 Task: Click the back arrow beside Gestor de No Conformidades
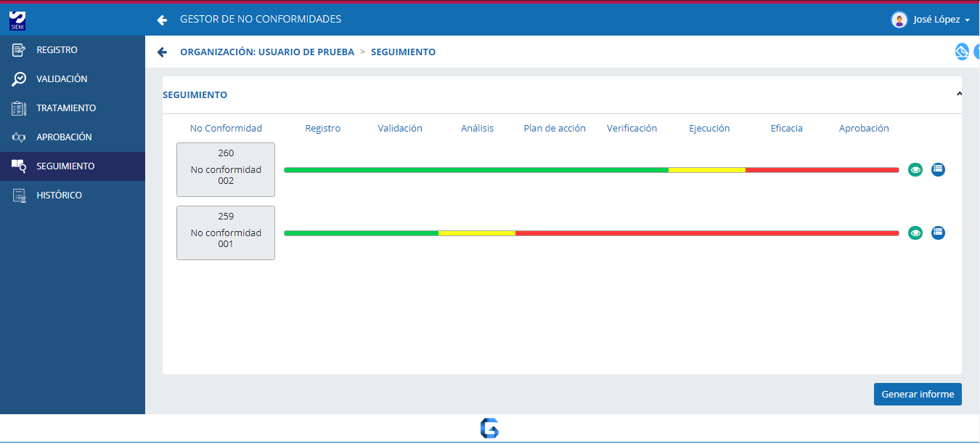tap(162, 20)
